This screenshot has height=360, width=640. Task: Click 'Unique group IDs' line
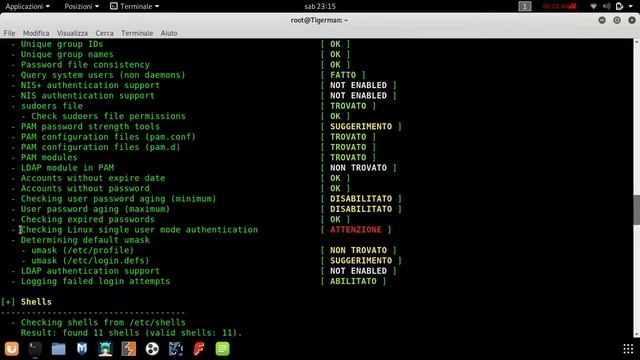[x=62, y=44]
